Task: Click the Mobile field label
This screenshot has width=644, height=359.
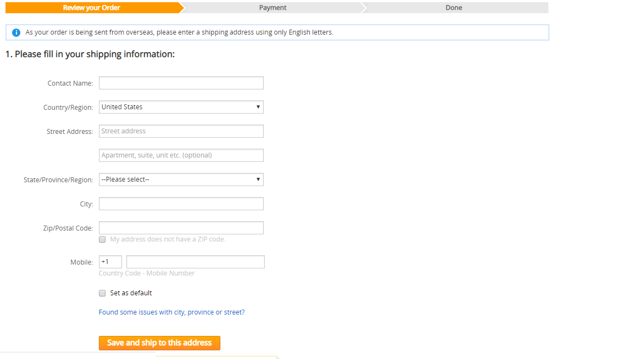Action: tap(81, 262)
